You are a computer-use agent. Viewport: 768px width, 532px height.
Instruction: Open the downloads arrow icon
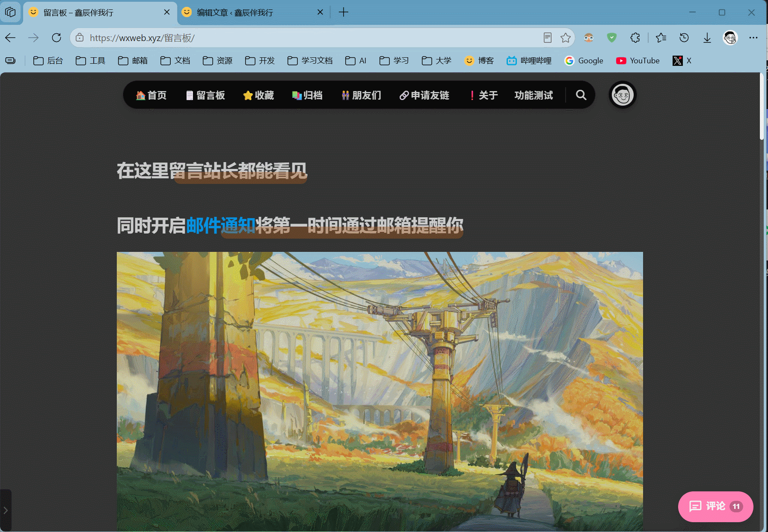coord(707,38)
